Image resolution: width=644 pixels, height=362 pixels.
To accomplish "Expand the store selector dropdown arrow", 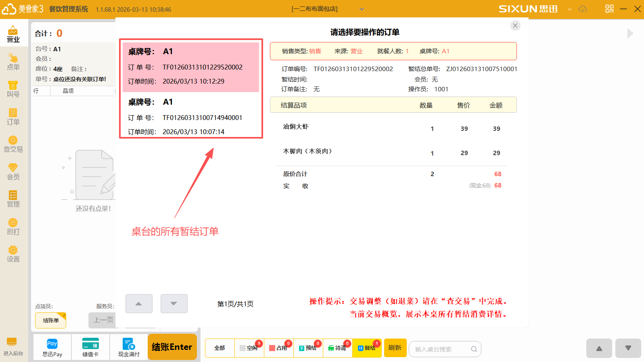I will coord(362,9).
